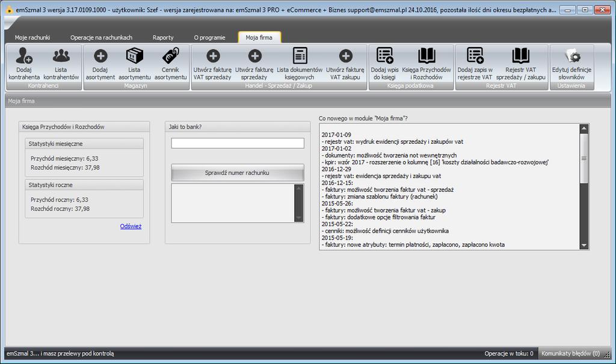Click Dodaj asortyment plus icon
The height and width of the screenshot is (364, 616).
(100, 56)
